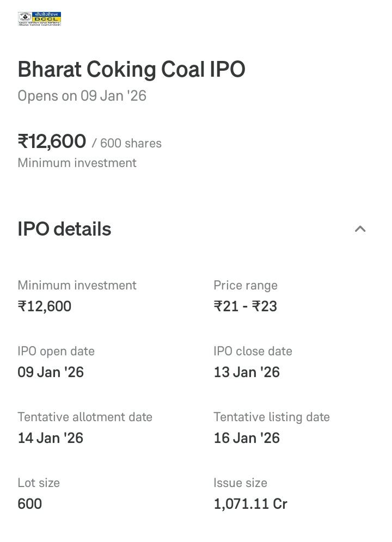Click the Tentative listing date label
This screenshot has height=542, width=392.
point(272,417)
